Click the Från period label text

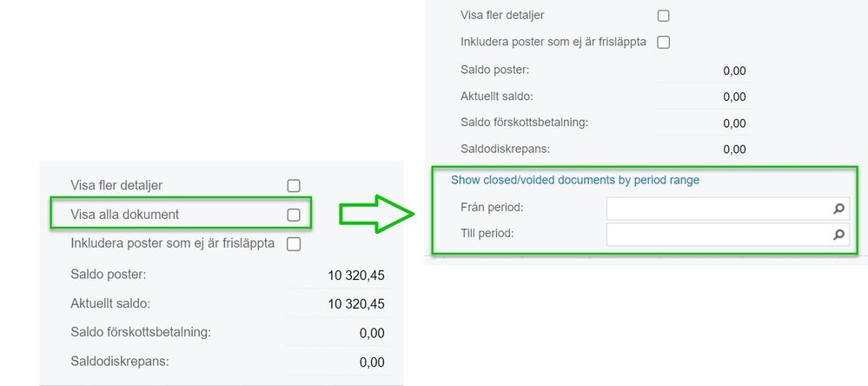pyautogui.click(x=492, y=208)
